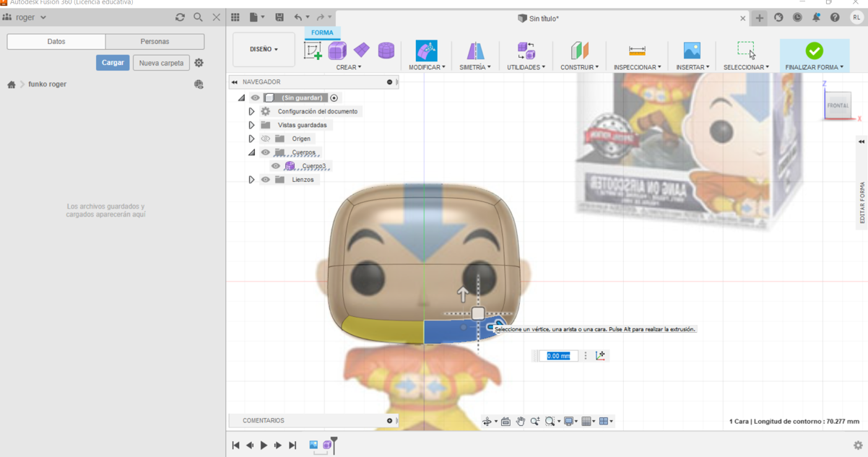Select the Cylinder form tool
This screenshot has height=457, width=868.
point(386,51)
